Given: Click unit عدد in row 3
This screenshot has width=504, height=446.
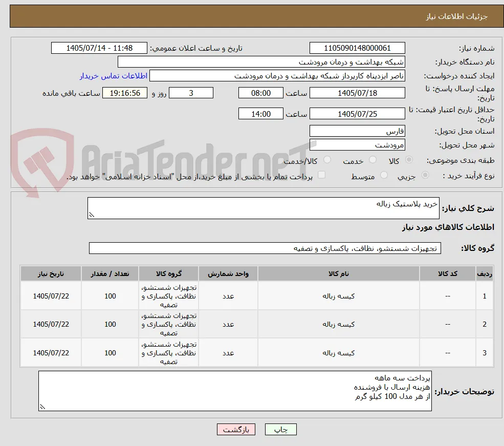Looking at the screenshot, I should 228,353.
